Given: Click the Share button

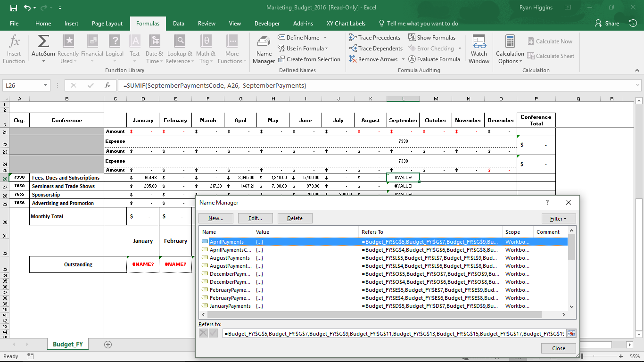Looking at the screenshot, I should 607,24.
